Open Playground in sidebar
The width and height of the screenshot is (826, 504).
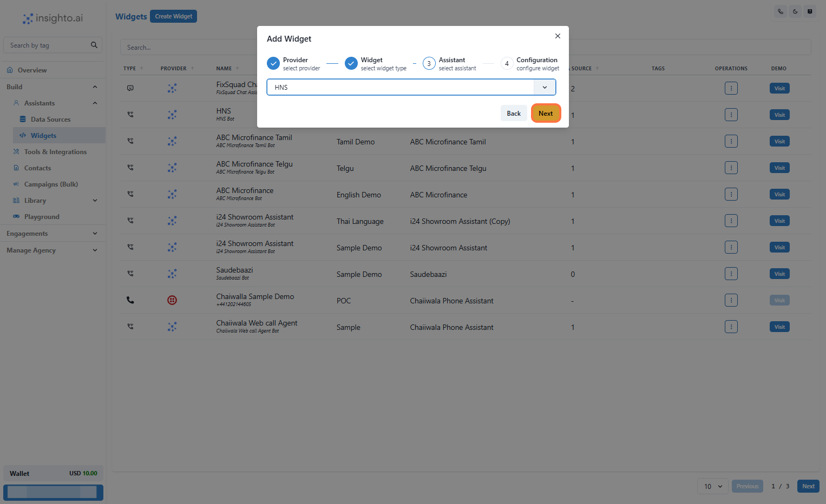(x=42, y=217)
